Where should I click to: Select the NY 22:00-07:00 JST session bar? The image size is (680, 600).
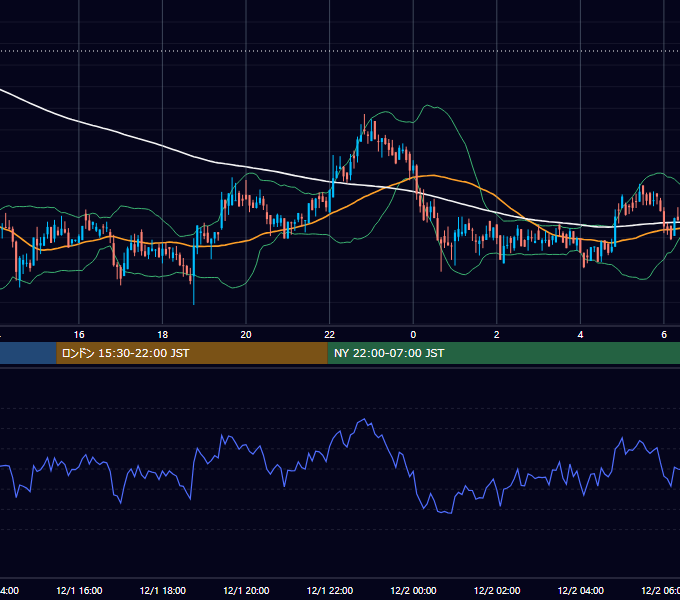503,353
